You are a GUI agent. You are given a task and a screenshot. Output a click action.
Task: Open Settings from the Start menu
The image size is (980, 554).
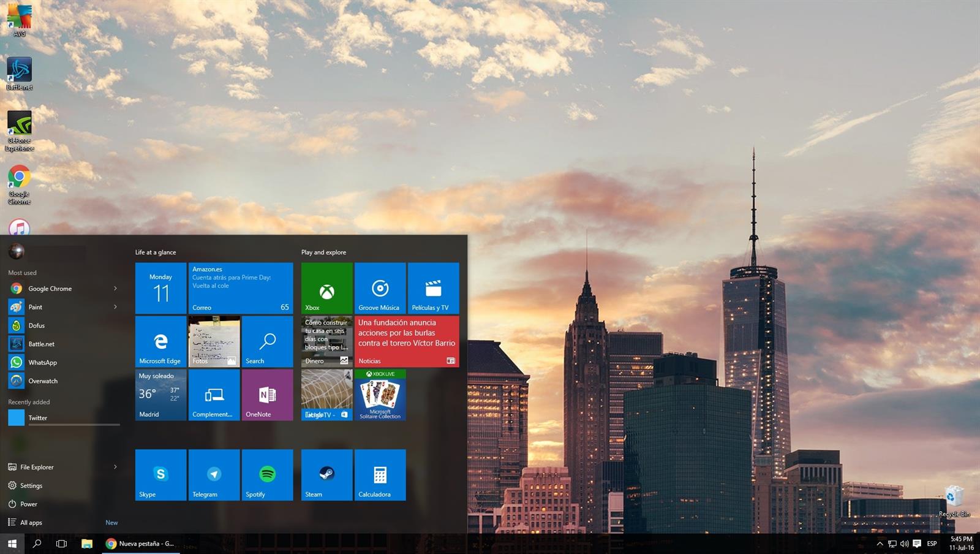pos(31,485)
